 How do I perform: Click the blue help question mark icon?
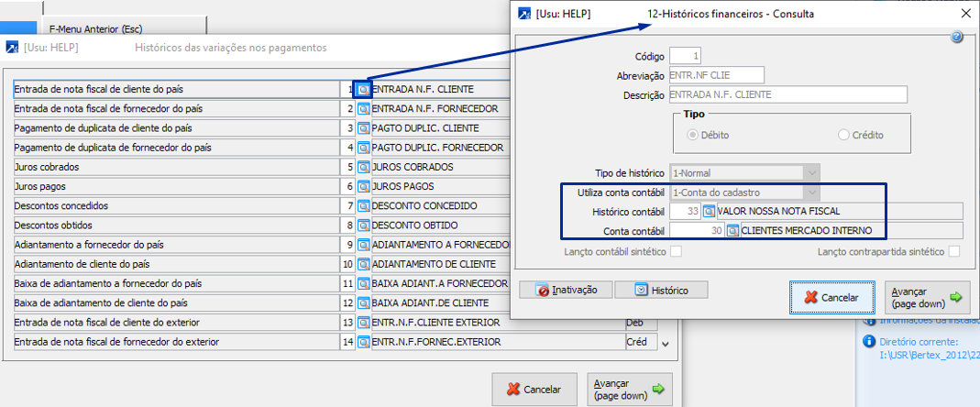tap(956, 38)
